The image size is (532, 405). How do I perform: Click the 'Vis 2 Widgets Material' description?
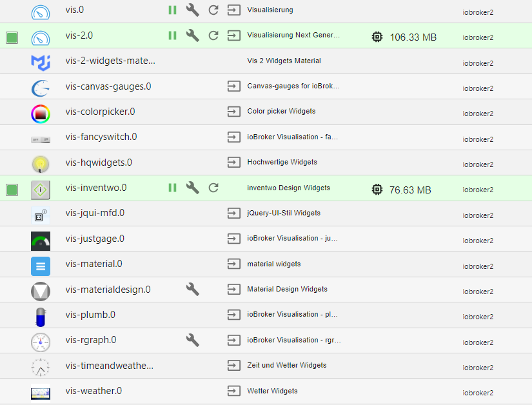(284, 61)
